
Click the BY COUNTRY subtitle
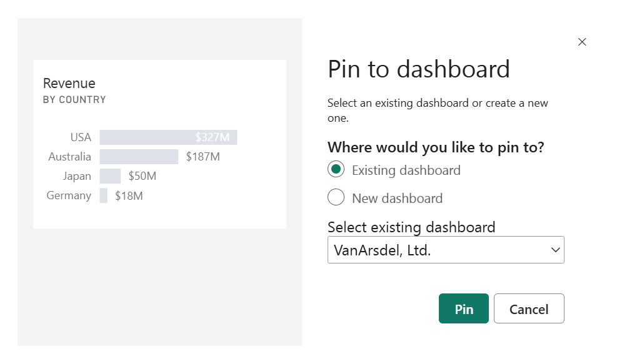click(74, 100)
